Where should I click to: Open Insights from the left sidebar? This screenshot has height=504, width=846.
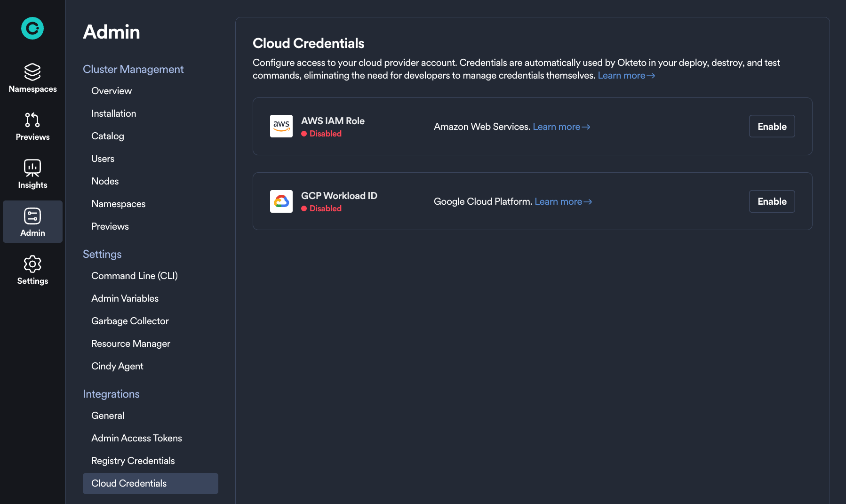(x=32, y=174)
